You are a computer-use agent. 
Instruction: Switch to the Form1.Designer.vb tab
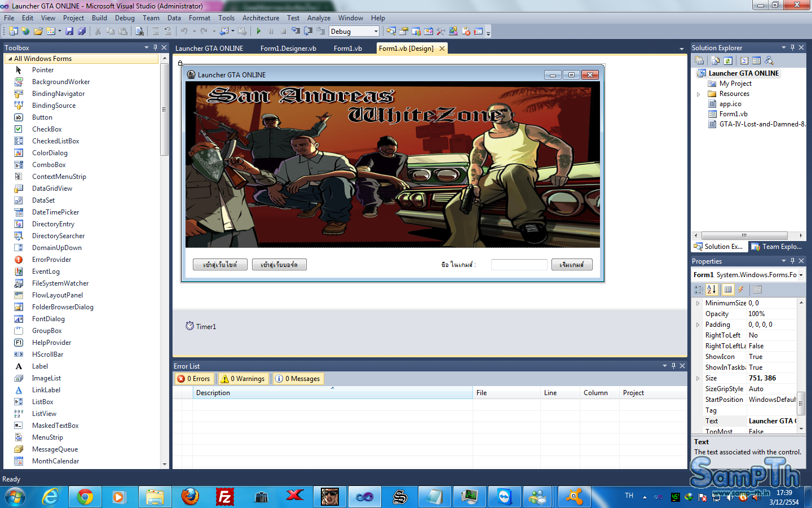(x=288, y=49)
